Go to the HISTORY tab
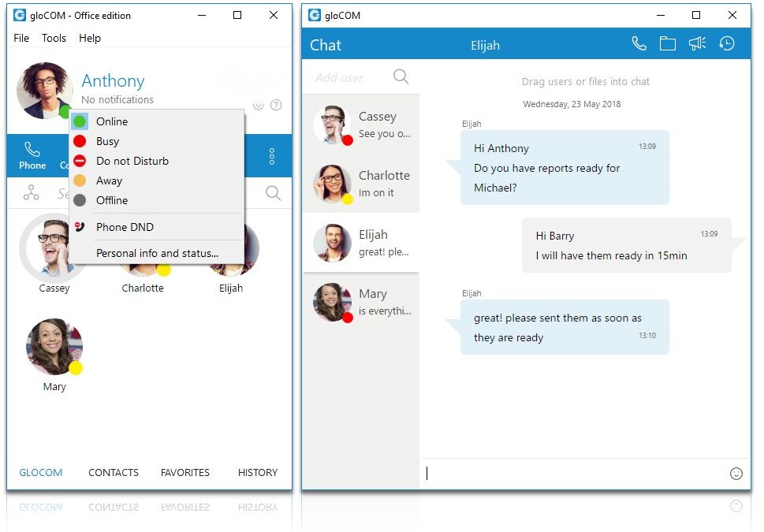Screen dimensions: 764x532 pos(258,473)
